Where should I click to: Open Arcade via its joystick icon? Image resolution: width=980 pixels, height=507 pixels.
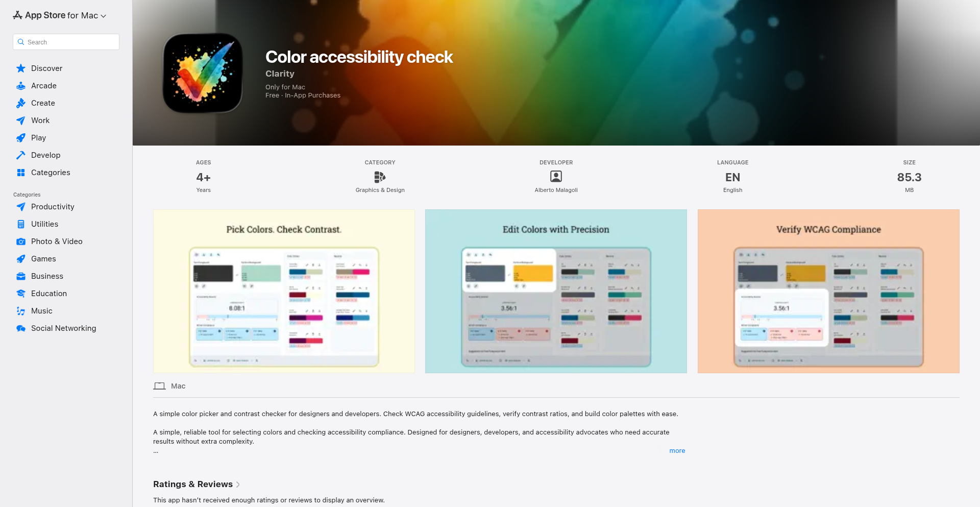(x=21, y=86)
